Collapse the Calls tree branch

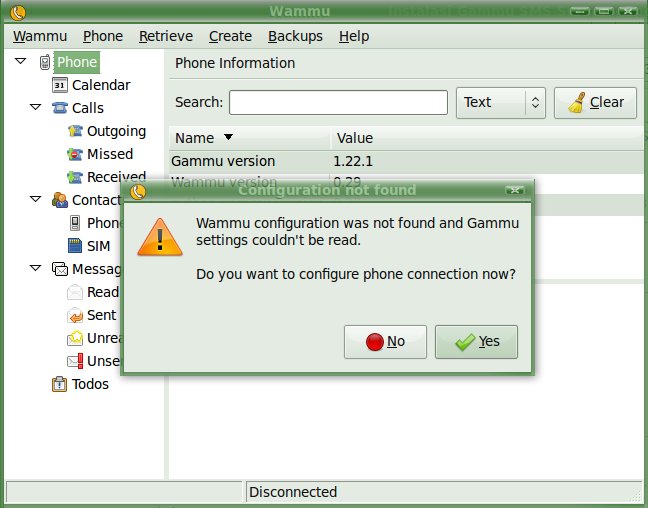coord(36,107)
